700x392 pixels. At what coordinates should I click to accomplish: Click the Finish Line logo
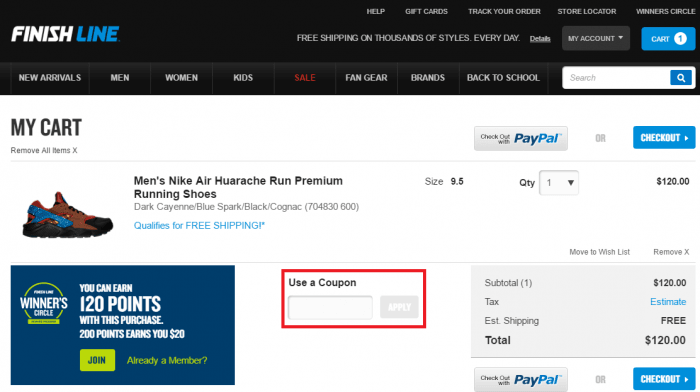click(65, 34)
